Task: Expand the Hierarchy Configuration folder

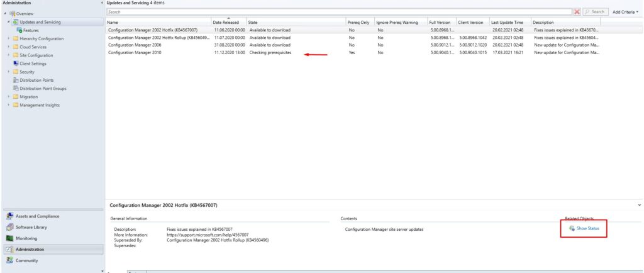Action: (8, 38)
